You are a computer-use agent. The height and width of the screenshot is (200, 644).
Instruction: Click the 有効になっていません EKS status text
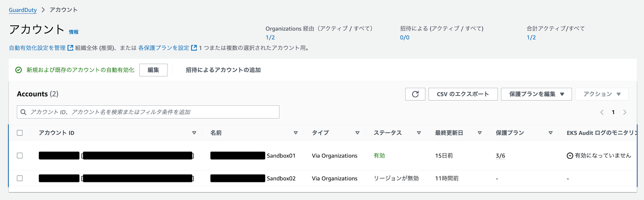tap(603, 156)
